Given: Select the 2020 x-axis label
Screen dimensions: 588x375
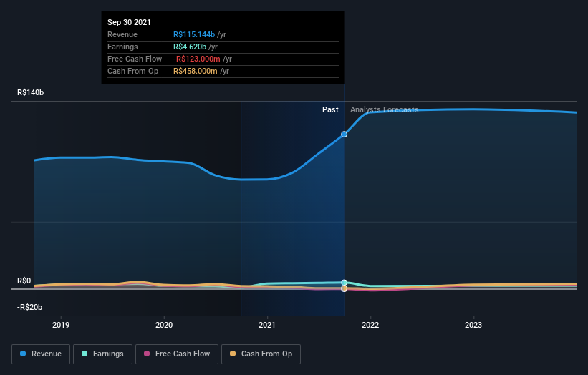Looking at the screenshot, I should pyautogui.click(x=164, y=325).
